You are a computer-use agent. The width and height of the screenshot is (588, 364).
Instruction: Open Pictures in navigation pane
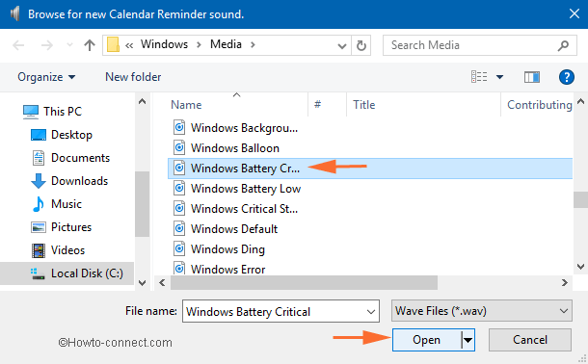[61, 227]
